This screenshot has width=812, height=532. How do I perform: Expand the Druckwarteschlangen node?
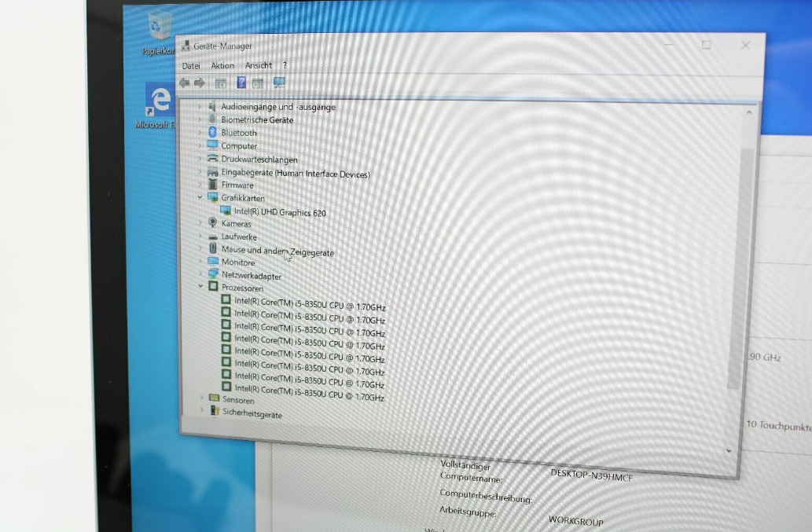200,159
